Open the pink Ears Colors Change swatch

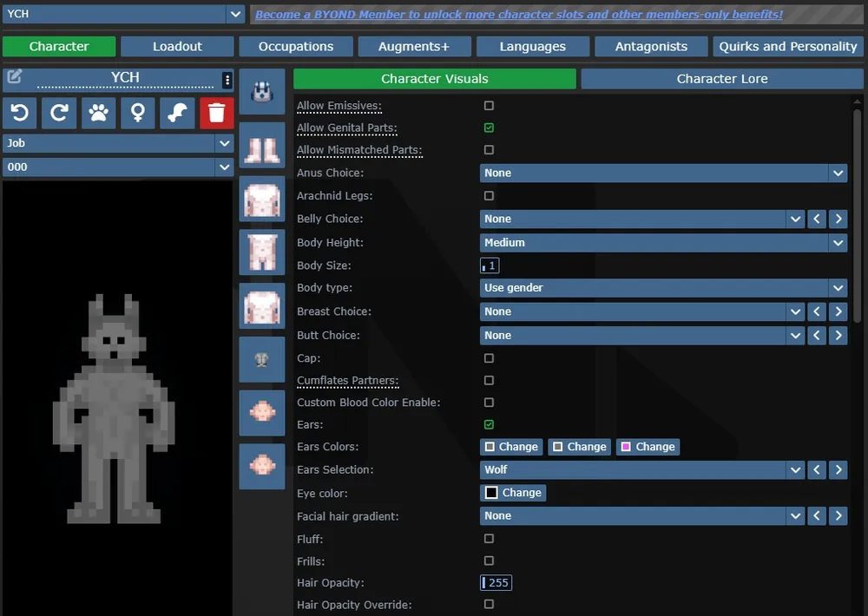tap(648, 446)
